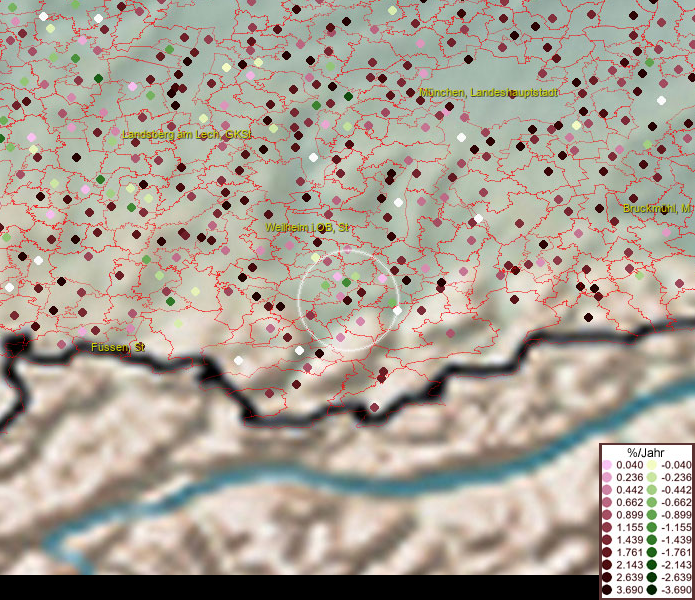Pick the 0.040 light pink legend swatch
The image size is (695, 600).
(608, 465)
